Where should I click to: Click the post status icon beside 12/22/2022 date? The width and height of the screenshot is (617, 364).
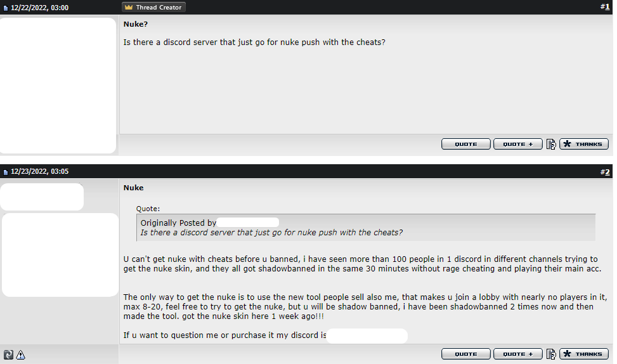point(6,8)
